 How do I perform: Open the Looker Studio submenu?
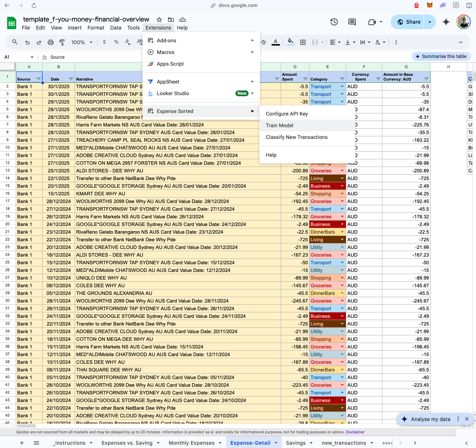point(201,93)
